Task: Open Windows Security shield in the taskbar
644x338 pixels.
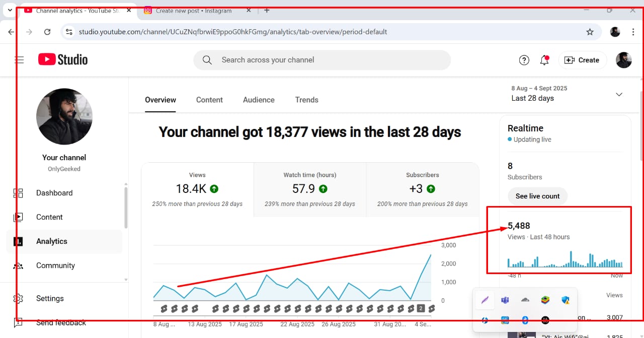Action: pos(566,300)
